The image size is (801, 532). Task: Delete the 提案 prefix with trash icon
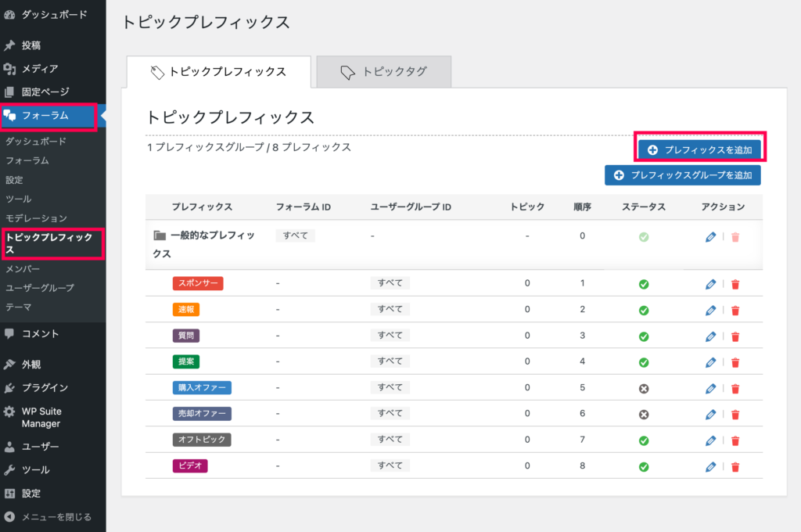pyautogui.click(x=735, y=362)
